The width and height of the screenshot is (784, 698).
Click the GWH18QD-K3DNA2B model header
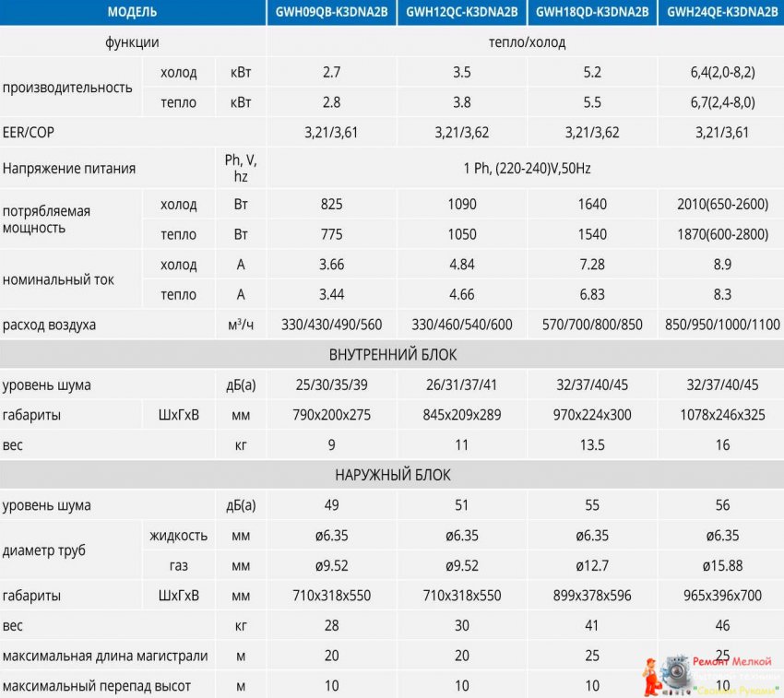point(592,12)
